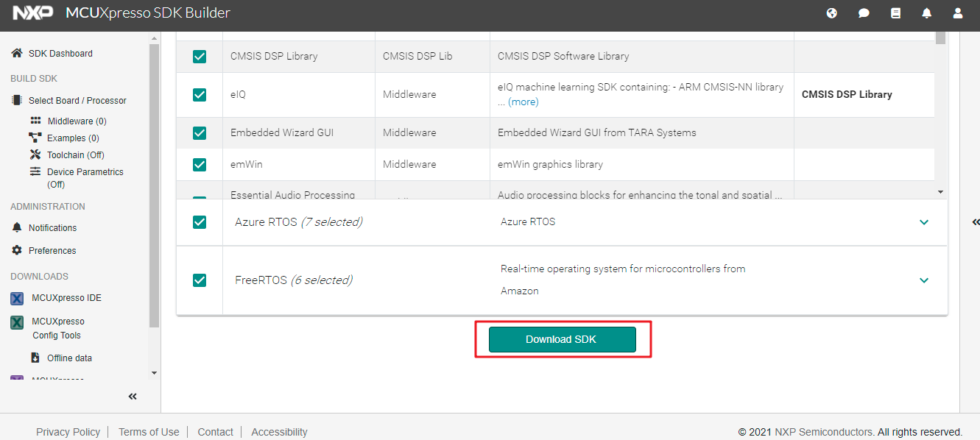
Task: Uncheck the CMSIS DSP Library checkbox
Action: (x=200, y=56)
